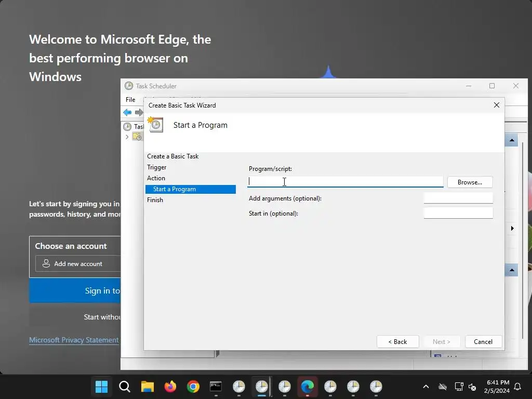Open the notification bell in taskbar
Viewport: 532px width, 399px height.
518,387
